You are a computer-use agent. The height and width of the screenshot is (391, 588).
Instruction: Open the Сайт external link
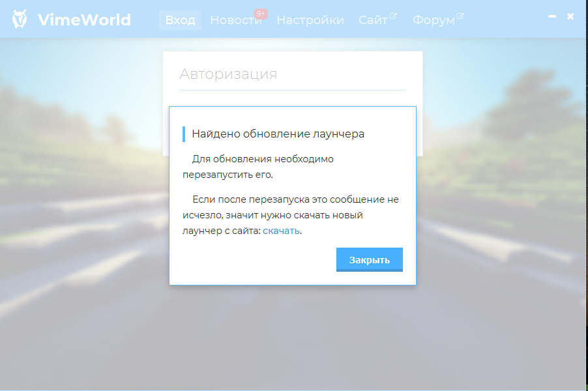point(377,20)
